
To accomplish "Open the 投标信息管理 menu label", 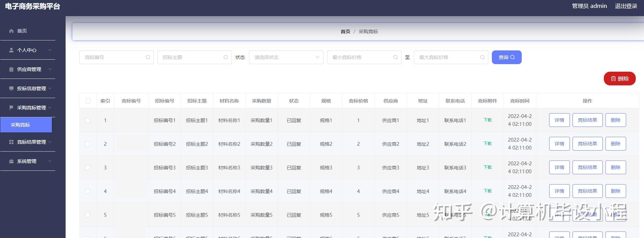I will [x=32, y=88].
